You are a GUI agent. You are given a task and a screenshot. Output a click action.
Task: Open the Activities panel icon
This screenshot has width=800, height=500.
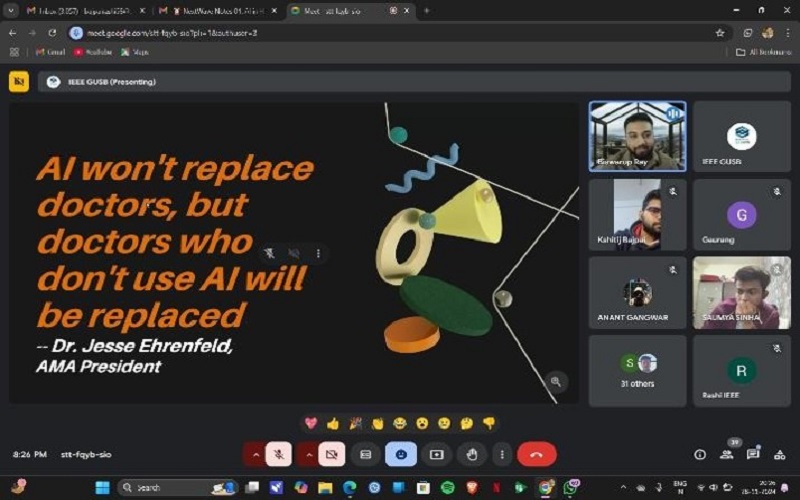coord(779,454)
